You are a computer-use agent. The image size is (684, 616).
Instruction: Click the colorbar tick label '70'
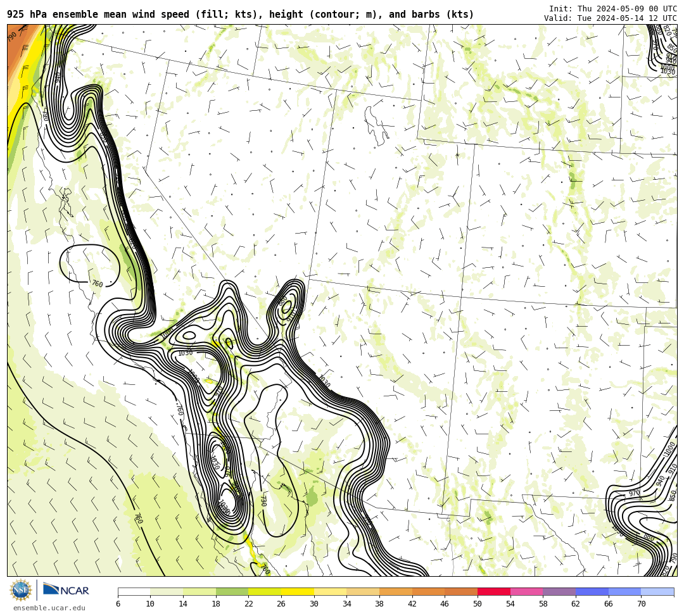coord(641,604)
